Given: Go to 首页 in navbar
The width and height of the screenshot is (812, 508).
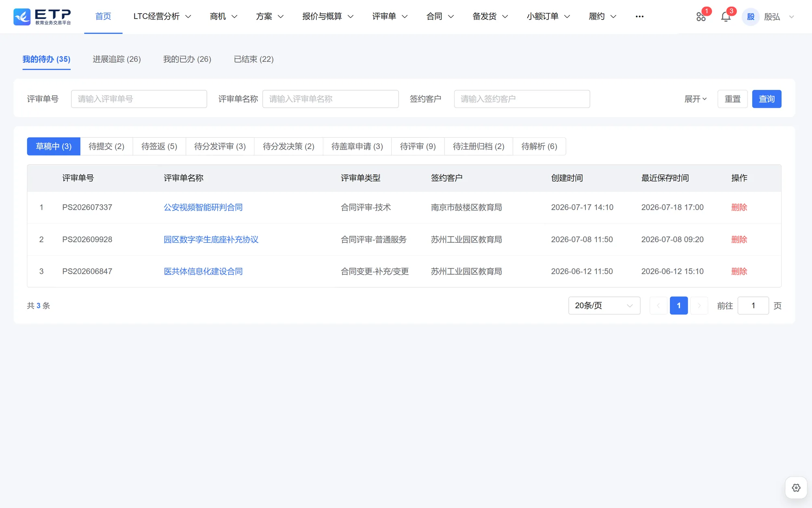Looking at the screenshot, I should [x=103, y=17].
